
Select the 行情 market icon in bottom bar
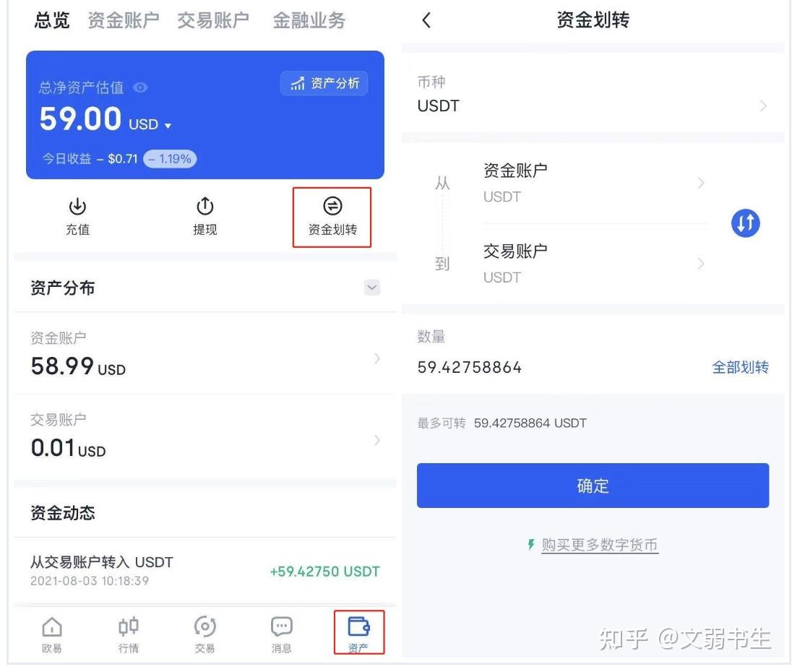pyautogui.click(x=128, y=634)
